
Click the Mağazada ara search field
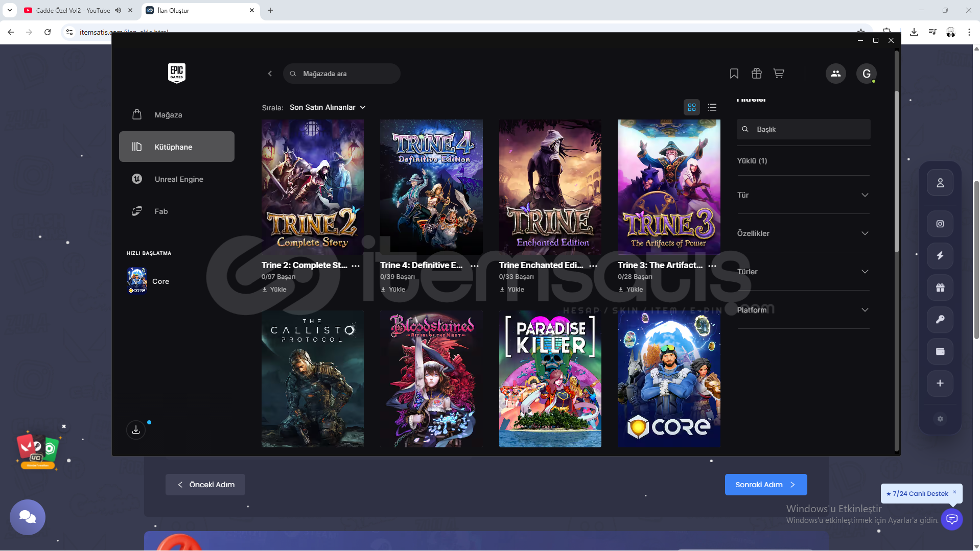click(x=342, y=74)
